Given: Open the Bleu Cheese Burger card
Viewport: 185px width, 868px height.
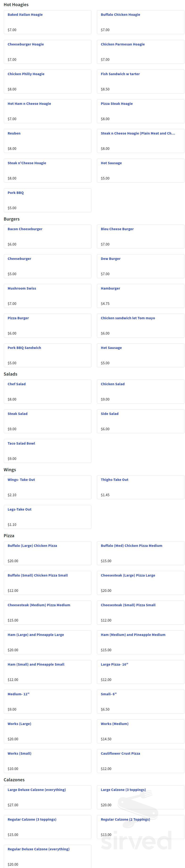Looking at the screenshot, I should tap(141, 236).
